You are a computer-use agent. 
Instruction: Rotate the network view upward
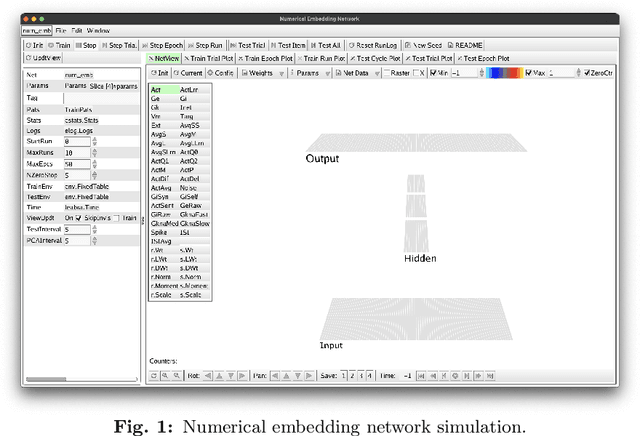coord(219,376)
